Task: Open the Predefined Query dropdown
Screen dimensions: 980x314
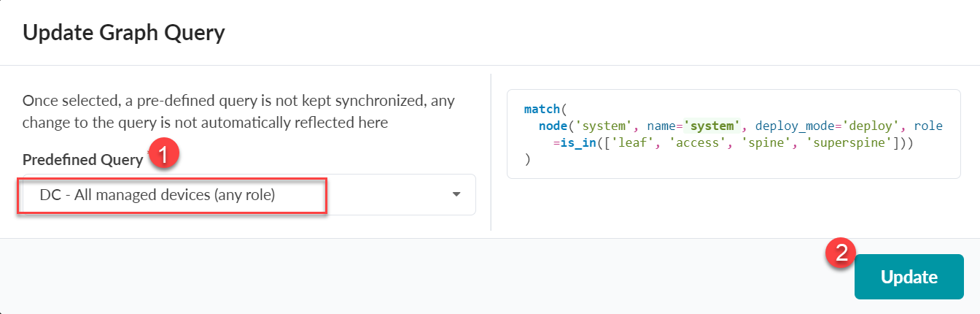Action: coord(248,195)
